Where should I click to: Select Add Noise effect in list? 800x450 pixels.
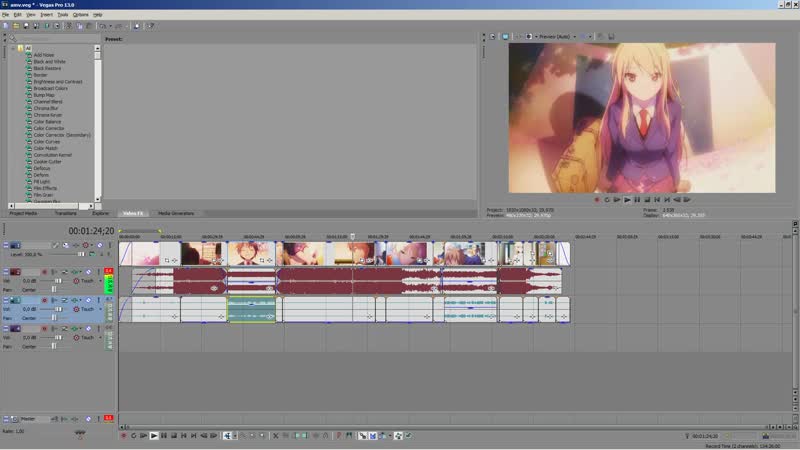click(x=44, y=55)
